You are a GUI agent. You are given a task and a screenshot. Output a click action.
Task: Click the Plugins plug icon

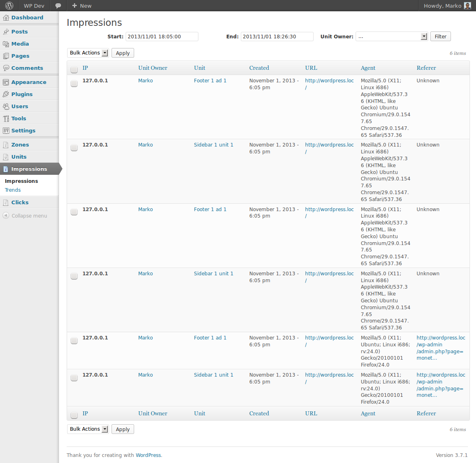click(x=6, y=94)
